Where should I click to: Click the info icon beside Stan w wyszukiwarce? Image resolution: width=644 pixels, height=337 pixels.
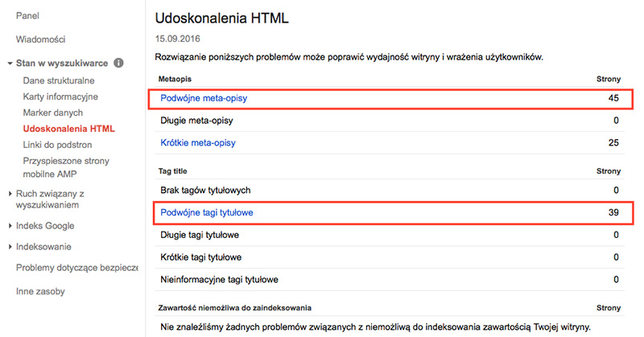[x=118, y=63]
